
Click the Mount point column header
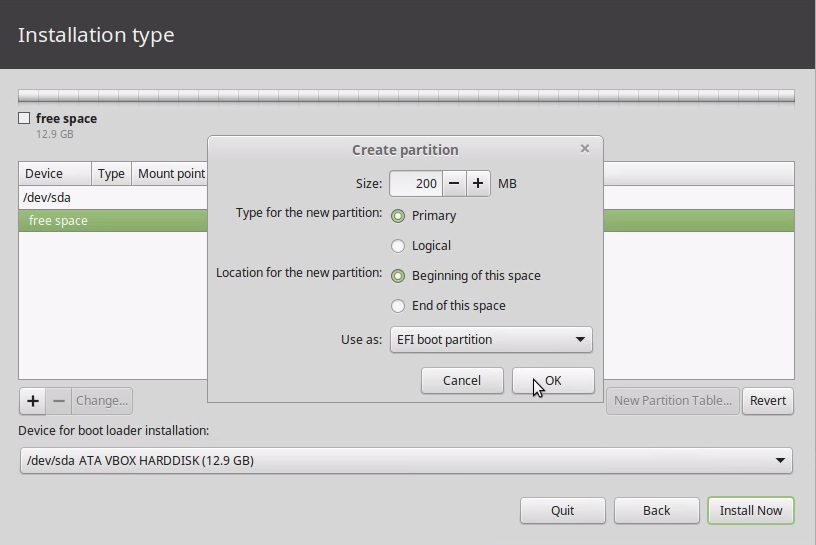[170, 173]
